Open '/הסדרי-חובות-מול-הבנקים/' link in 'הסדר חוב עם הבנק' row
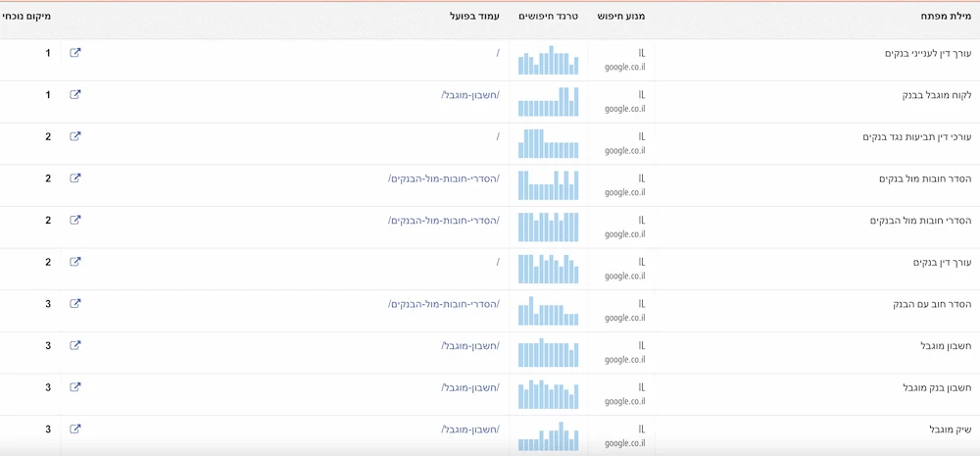Image resolution: width=980 pixels, height=456 pixels. coord(444,304)
